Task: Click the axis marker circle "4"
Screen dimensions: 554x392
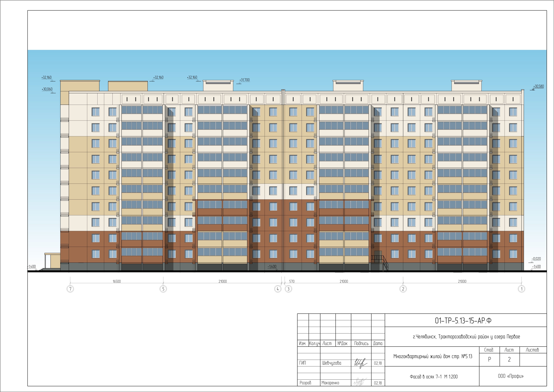Action: (x=278, y=289)
